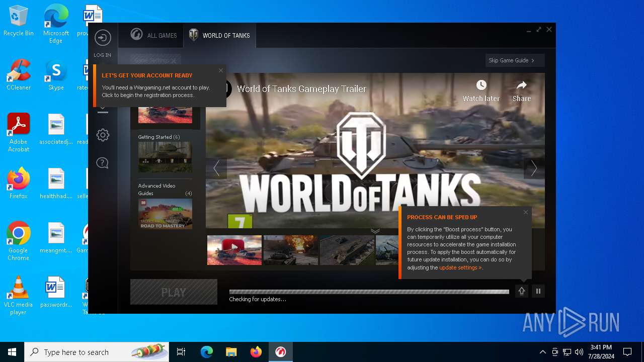Open Skype desktop shortcut

56,74
